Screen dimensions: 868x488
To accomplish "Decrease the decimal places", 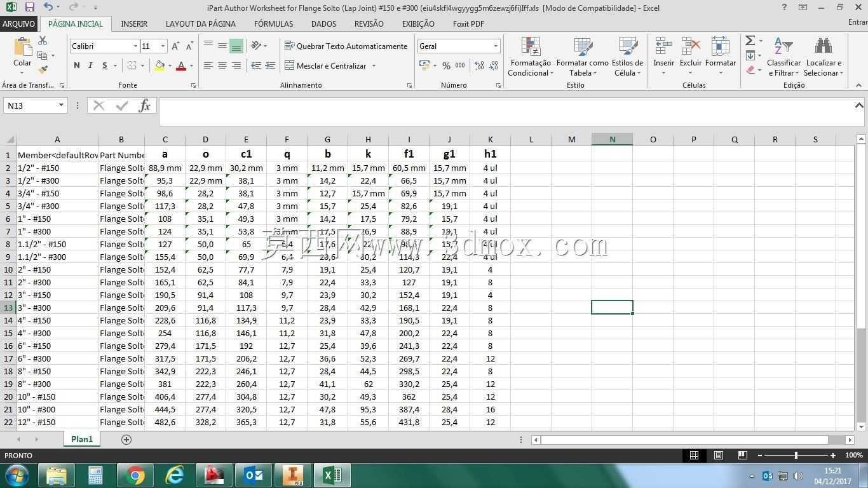I will click(x=494, y=65).
